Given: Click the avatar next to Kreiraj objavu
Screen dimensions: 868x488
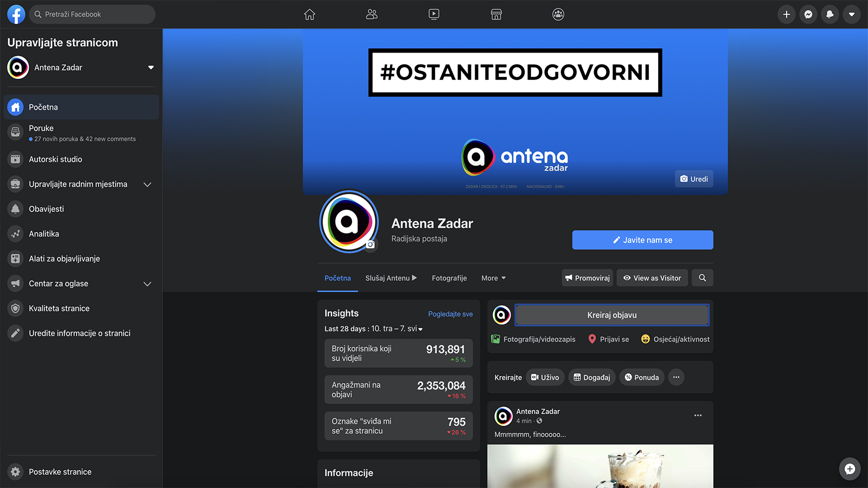Looking at the screenshot, I should coord(502,314).
